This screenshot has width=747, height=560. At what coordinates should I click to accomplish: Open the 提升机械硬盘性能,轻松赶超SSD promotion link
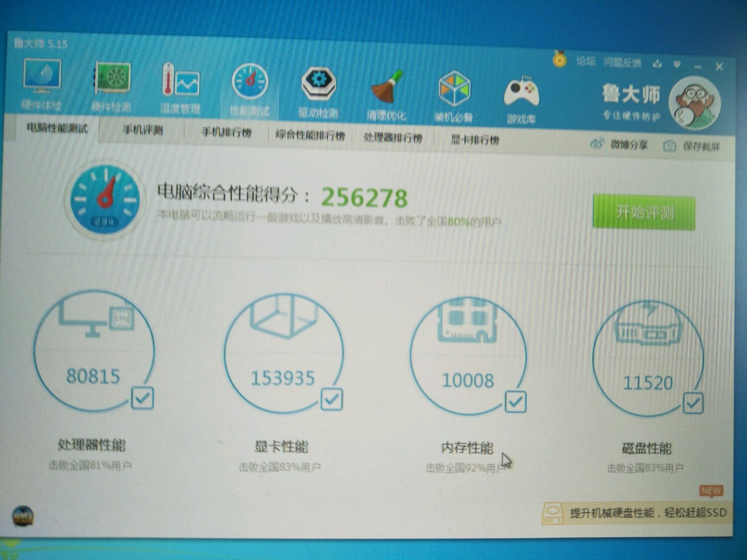(x=647, y=513)
